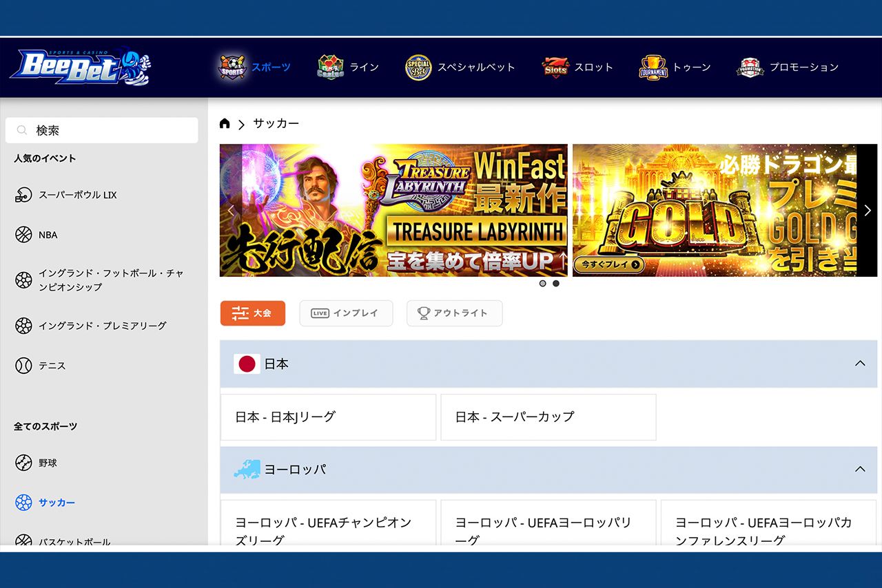The width and height of the screenshot is (882, 588).
Task: Advance the banner carousel with right arrow
Action: pyautogui.click(x=867, y=210)
